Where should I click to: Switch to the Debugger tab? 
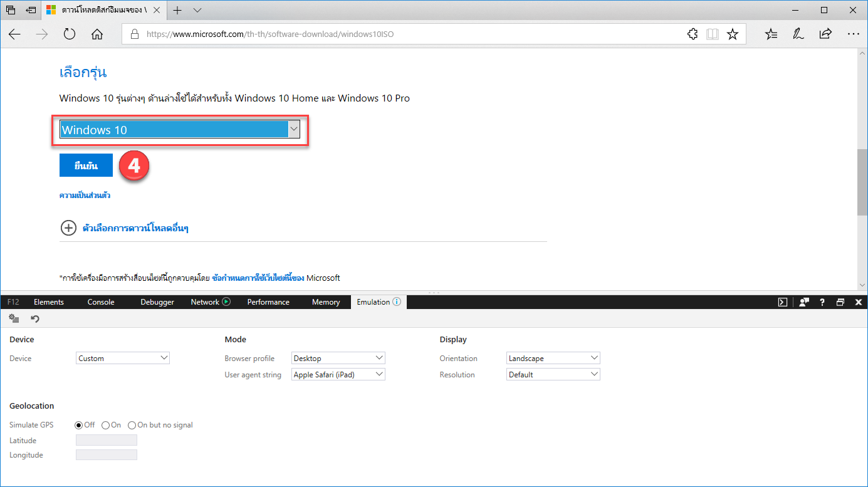tap(157, 302)
